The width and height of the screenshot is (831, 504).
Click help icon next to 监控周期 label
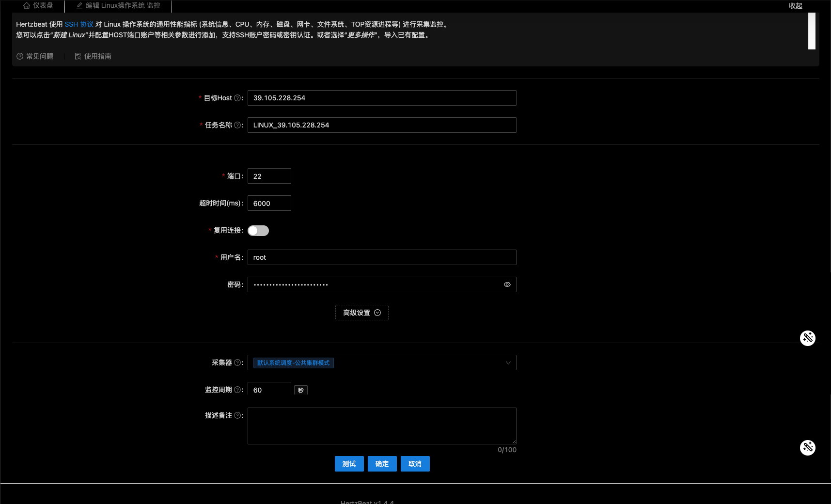pos(237,390)
